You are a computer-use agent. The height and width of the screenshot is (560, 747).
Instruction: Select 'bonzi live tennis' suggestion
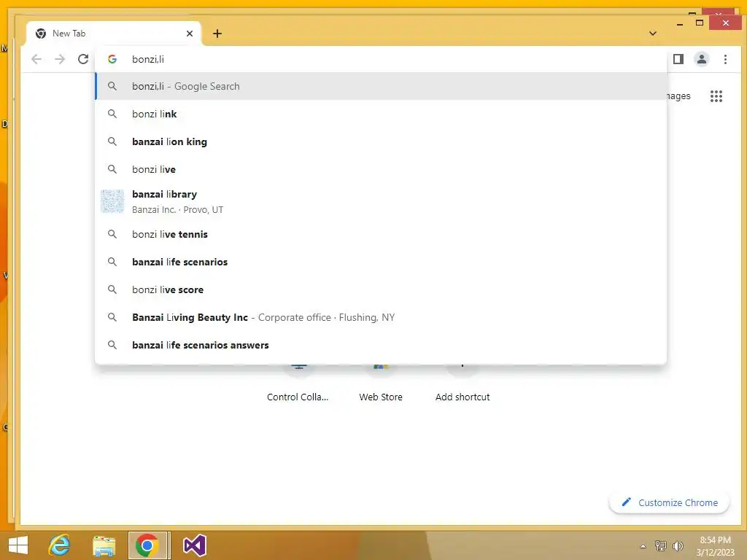click(x=381, y=234)
